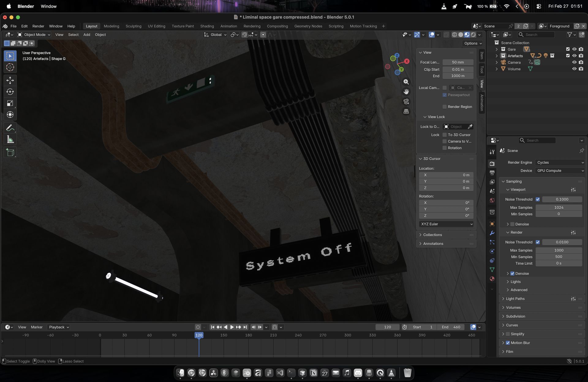588x382 pixels.
Task: Click the Options button in viewport
Action: click(473, 43)
